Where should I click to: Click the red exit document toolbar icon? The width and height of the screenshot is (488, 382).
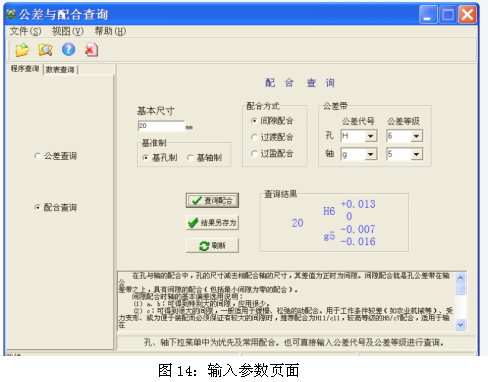pyautogui.click(x=91, y=50)
